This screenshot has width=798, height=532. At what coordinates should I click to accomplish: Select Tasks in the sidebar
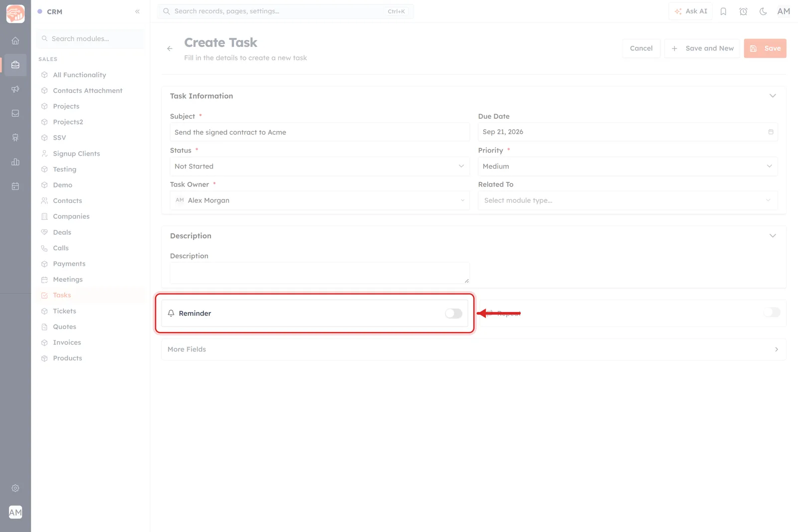(90, 295)
